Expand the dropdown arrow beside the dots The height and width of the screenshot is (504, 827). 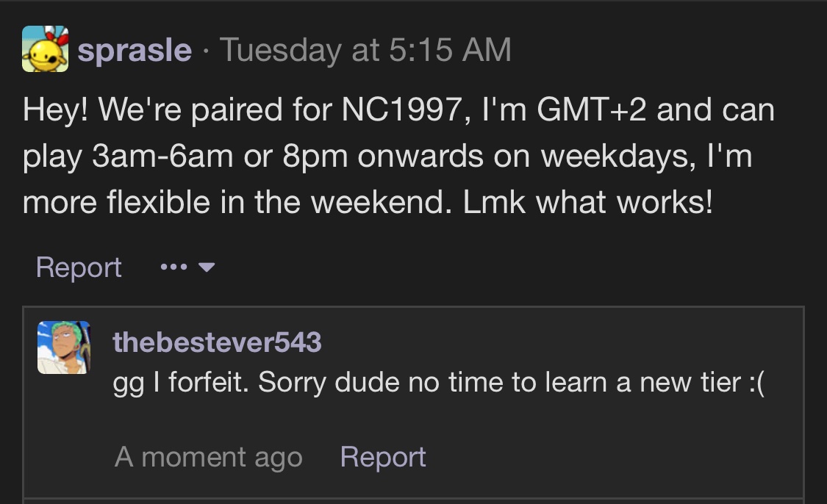[207, 267]
